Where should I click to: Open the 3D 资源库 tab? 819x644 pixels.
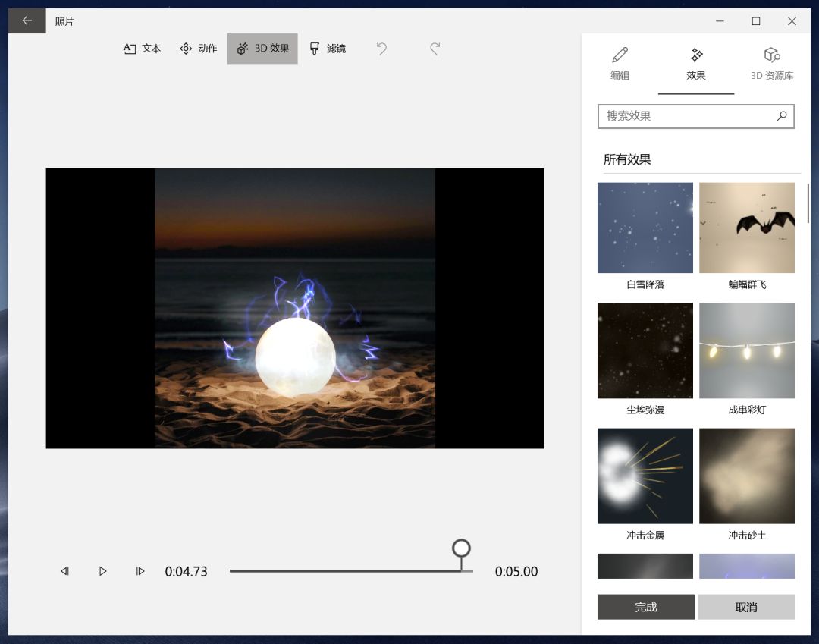tap(772, 64)
